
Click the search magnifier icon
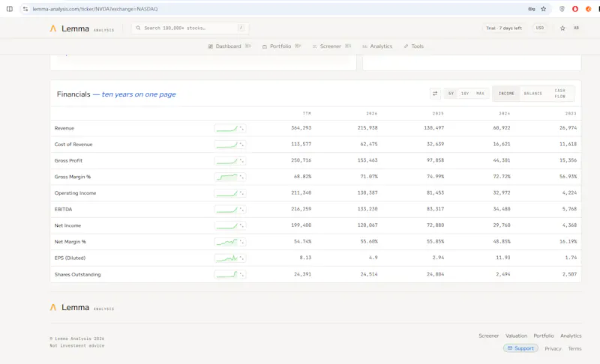(x=138, y=28)
